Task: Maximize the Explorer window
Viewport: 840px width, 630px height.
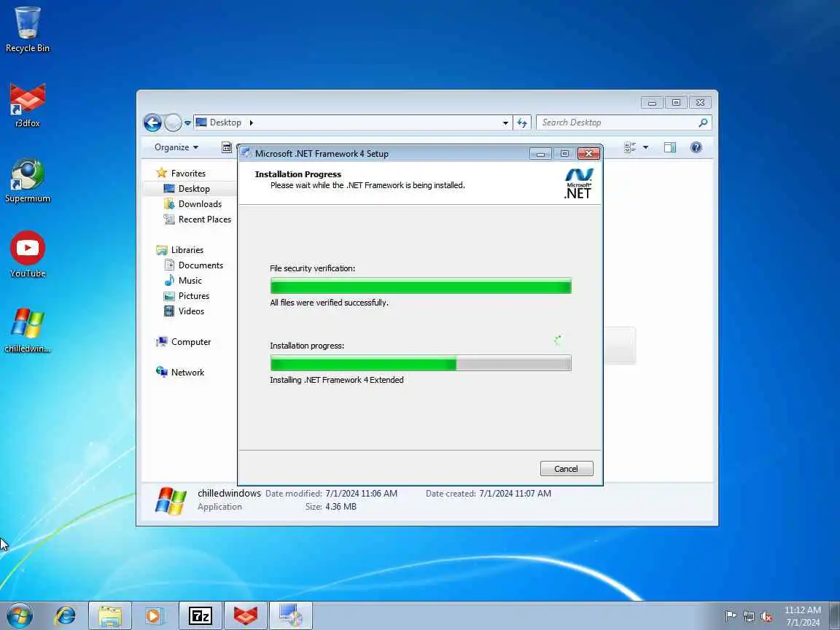Action: point(676,102)
